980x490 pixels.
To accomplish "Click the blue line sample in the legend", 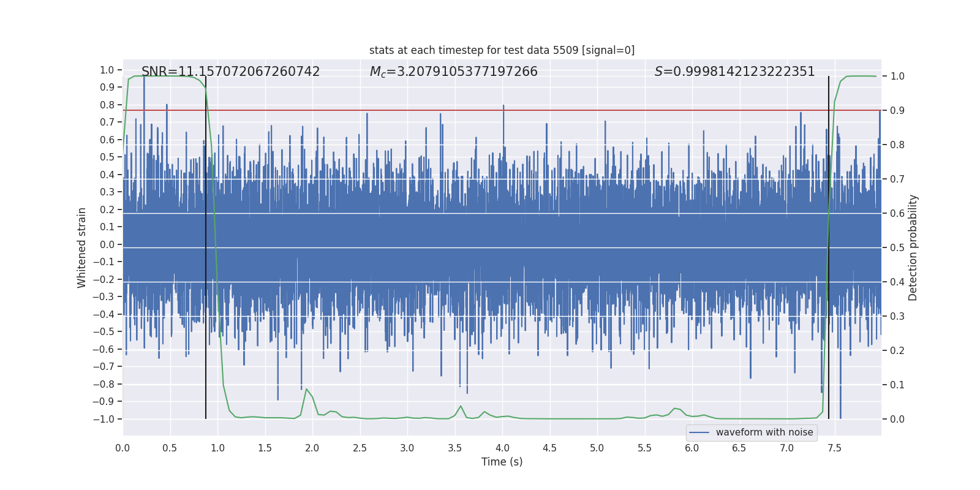I will tap(699, 432).
